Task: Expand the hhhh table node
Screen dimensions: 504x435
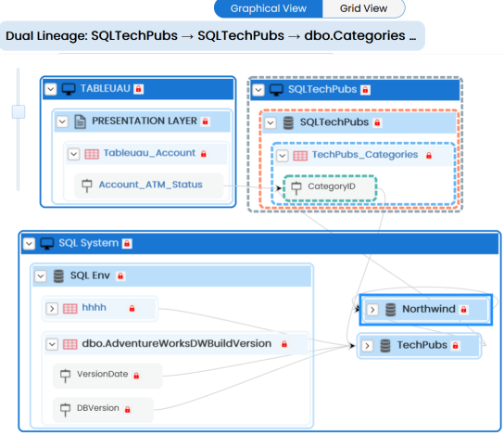Action: (52, 309)
